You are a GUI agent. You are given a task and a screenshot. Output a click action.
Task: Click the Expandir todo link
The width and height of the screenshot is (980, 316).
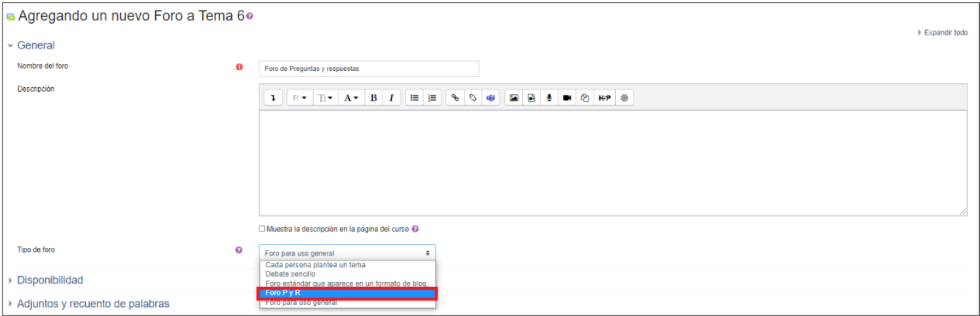945,32
